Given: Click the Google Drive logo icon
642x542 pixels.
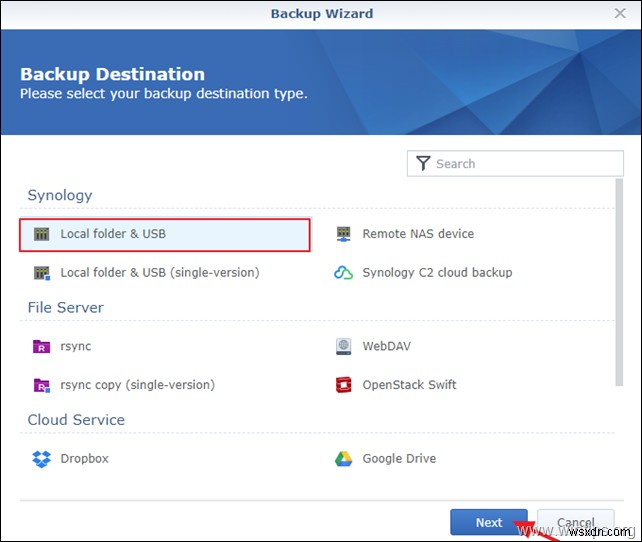Looking at the screenshot, I should coord(344,459).
